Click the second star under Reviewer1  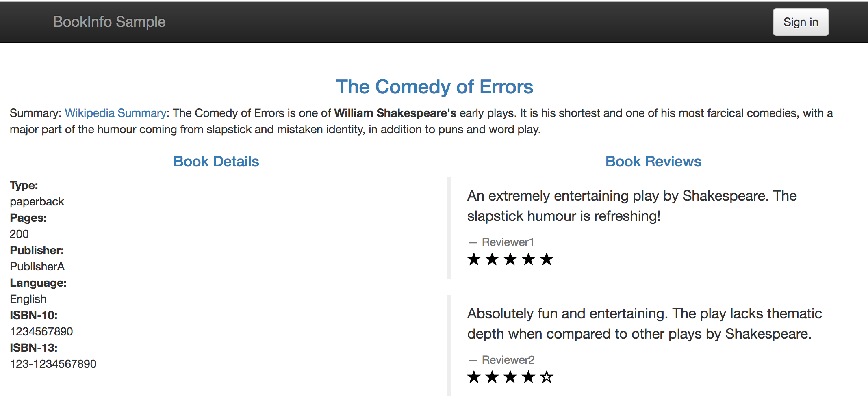492,259
